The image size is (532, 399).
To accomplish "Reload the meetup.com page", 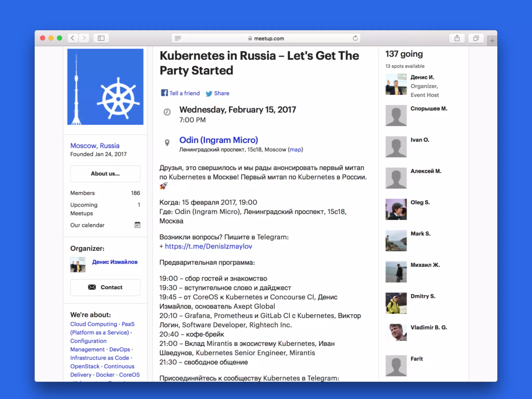I will 355,38.
